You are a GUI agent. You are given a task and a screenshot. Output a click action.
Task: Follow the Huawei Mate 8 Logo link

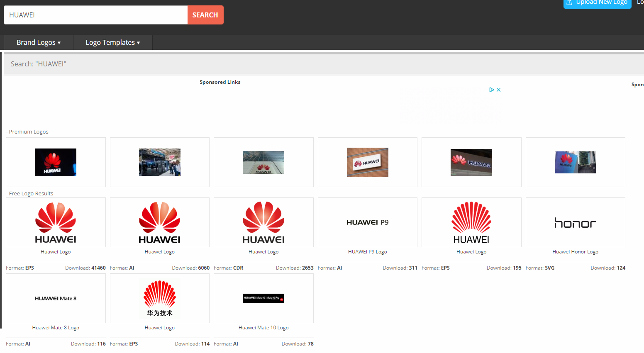click(56, 328)
